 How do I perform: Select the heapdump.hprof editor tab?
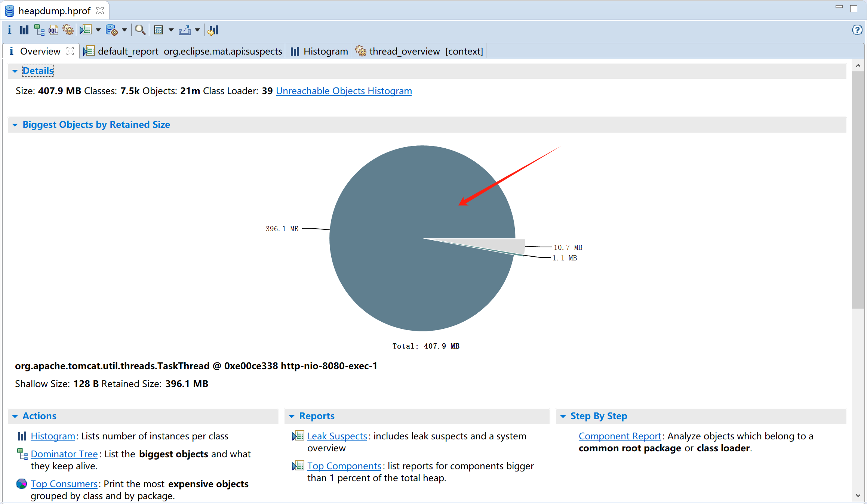coord(55,11)
